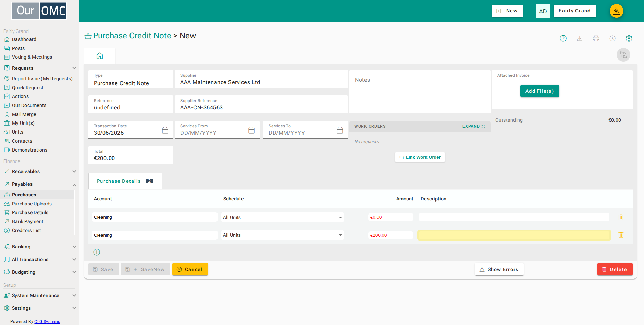644x325 pixels.
Task: Click the yellow Cancel button
Action: [x=190, y=269]
